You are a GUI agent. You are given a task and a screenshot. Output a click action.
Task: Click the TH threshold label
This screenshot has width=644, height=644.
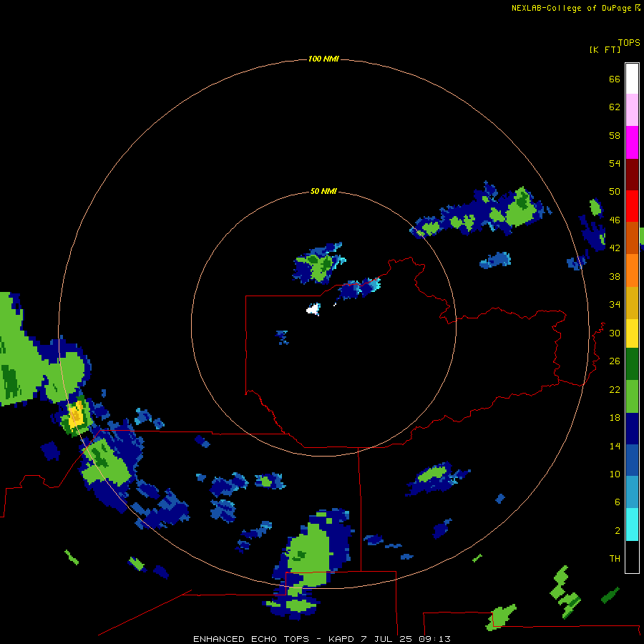[x=615, y=559]
